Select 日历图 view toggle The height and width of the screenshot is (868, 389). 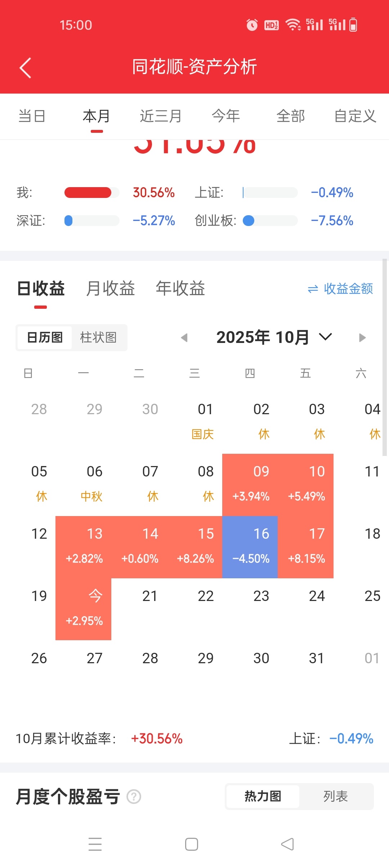coord(45,338)
